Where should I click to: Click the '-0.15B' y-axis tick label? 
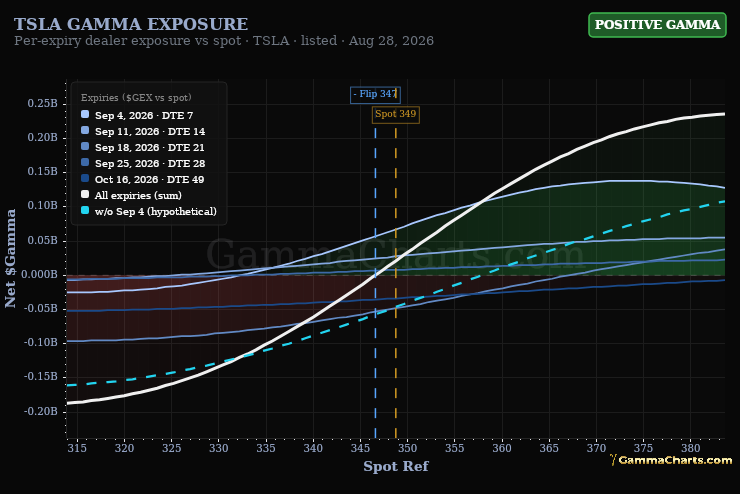point(41,377)
